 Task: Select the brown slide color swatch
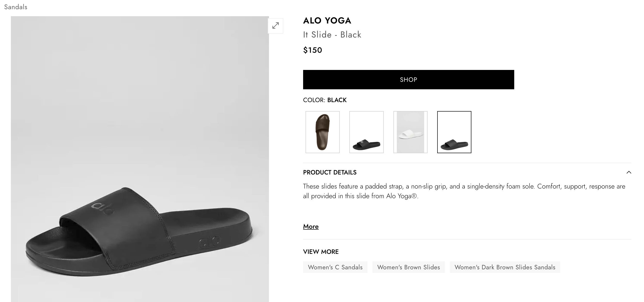pyautogui.click(x=322, y=132)
